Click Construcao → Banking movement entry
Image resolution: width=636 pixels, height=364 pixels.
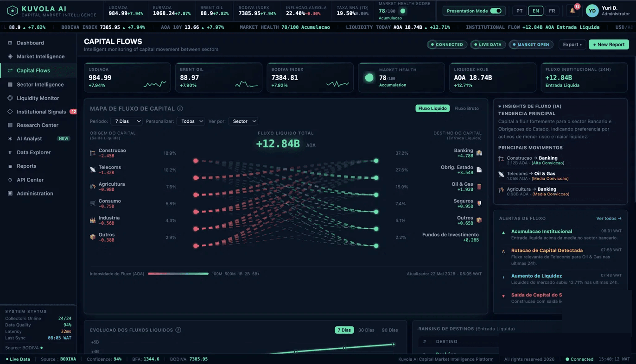tap(560, 161)
